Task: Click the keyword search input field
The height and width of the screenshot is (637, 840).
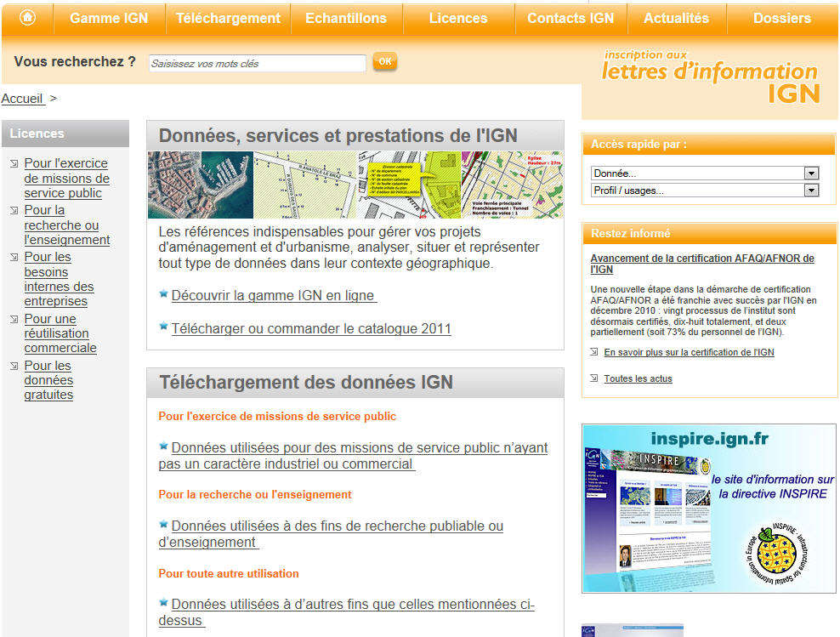Action: point(257,63)
